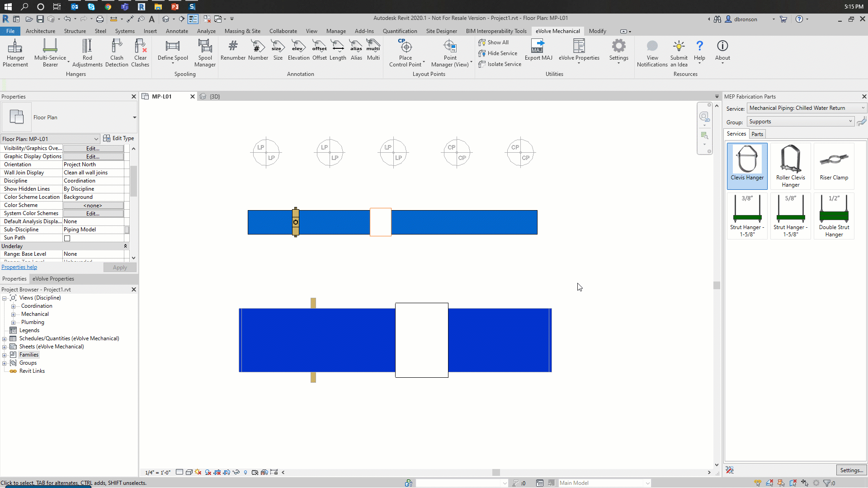Switch to the {3D} view tab

tap(214, 96)
